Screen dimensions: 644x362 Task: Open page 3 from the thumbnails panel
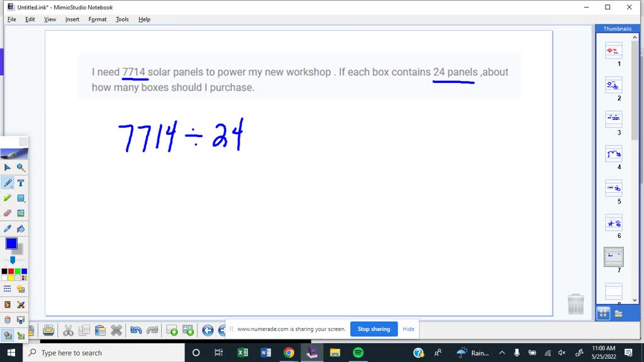[613, 119]
